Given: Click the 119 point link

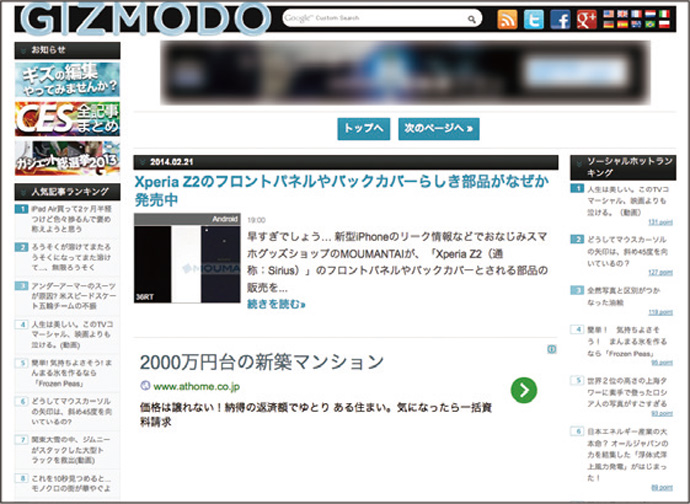Looking at the screenshot, I should (661, 313).
